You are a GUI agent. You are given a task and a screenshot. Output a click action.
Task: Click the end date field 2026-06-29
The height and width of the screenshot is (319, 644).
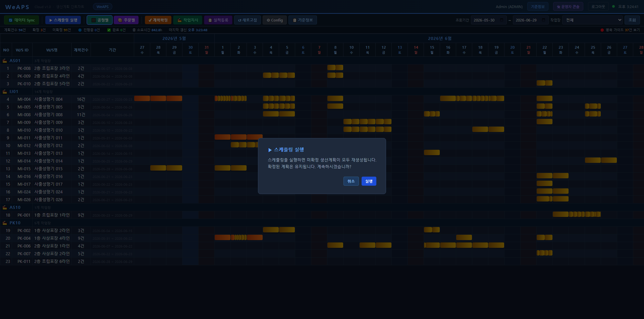coord(530,20)
